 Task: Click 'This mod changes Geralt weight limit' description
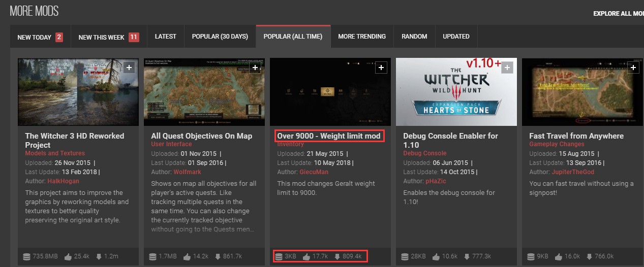pyautogui.click(x=326, y=188)
